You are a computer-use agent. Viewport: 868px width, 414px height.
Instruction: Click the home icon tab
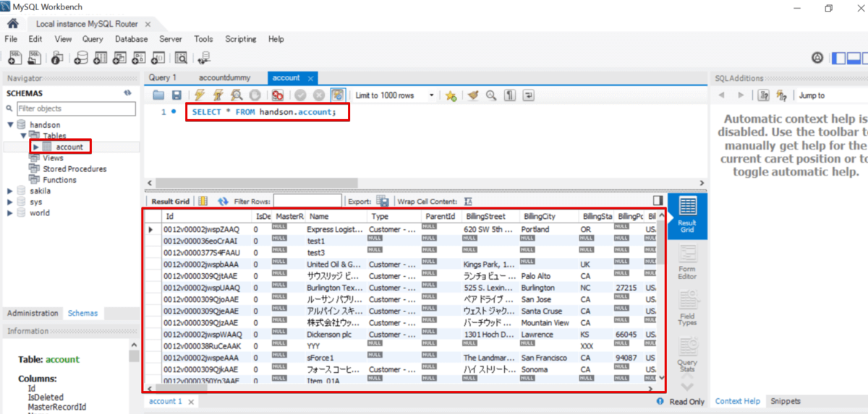[x=12, y=24]
